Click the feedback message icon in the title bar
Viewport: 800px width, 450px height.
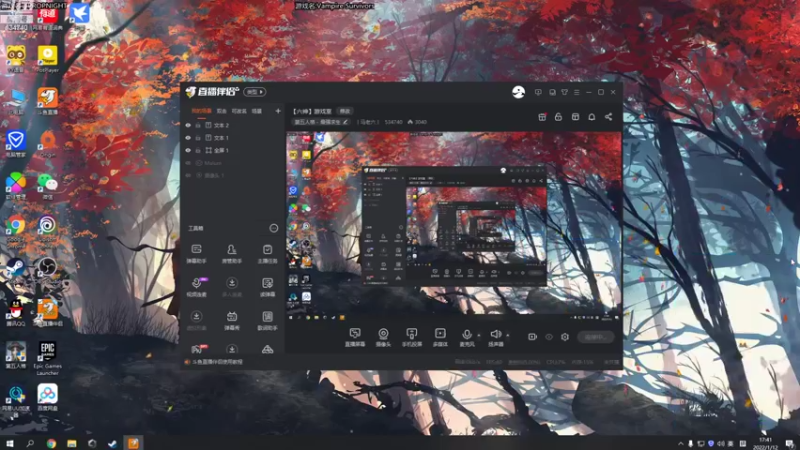538,92
